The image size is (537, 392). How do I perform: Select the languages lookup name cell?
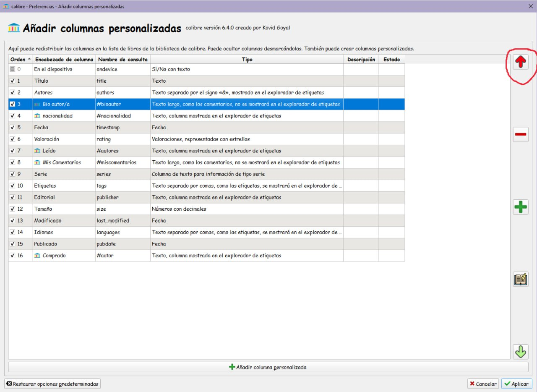pyautogui.click(x=123, y=232)
